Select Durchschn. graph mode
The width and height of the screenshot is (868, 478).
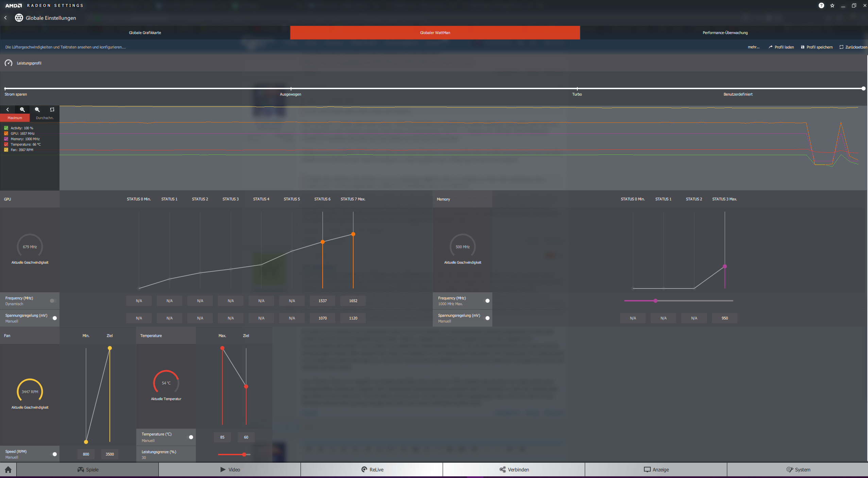[45, 118]
